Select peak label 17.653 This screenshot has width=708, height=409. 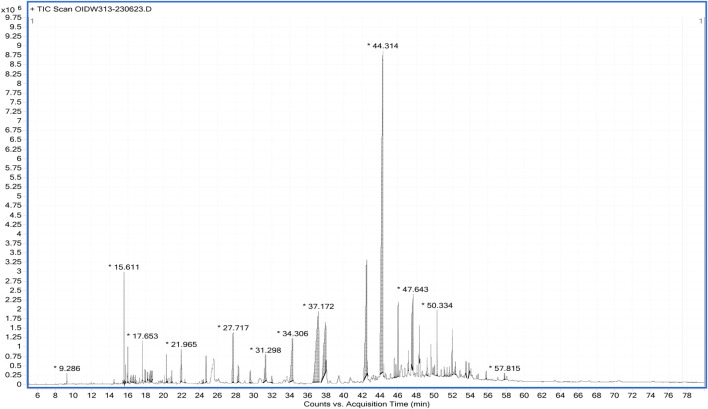click(144, 336)
